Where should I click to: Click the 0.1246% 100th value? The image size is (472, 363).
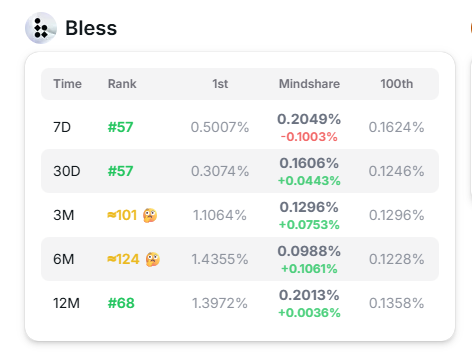point(397,171)
